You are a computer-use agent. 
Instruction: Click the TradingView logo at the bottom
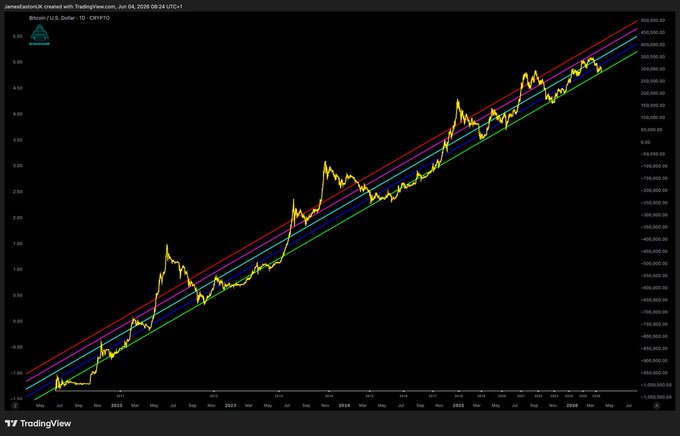[38, 423]
